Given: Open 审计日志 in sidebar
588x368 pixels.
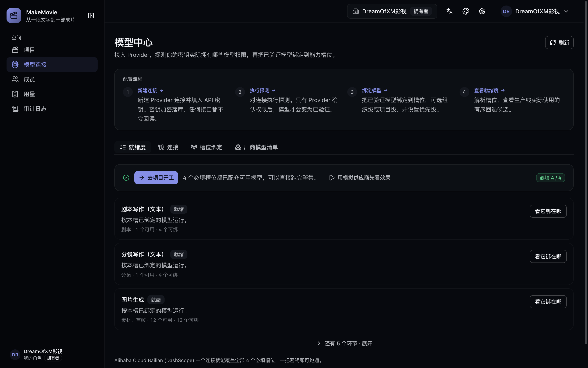Looking at the screenshot, I should pyautogui.click(x=52, y=109).
